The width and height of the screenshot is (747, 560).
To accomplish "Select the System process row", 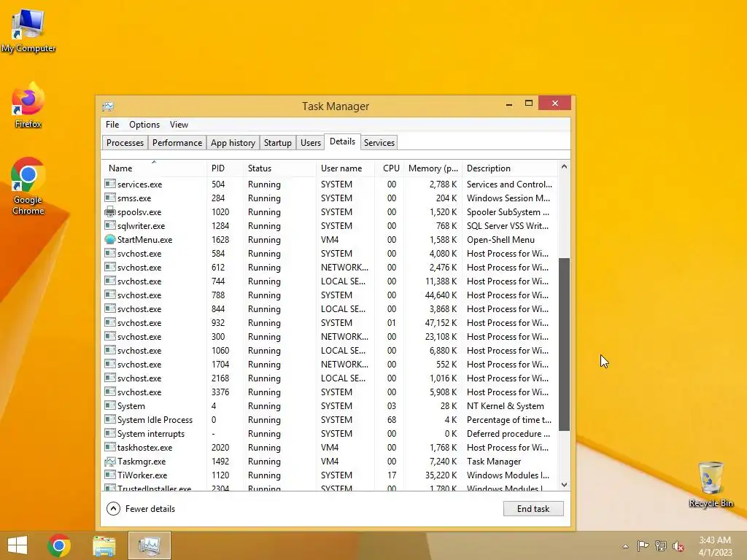I will (330, 405).
